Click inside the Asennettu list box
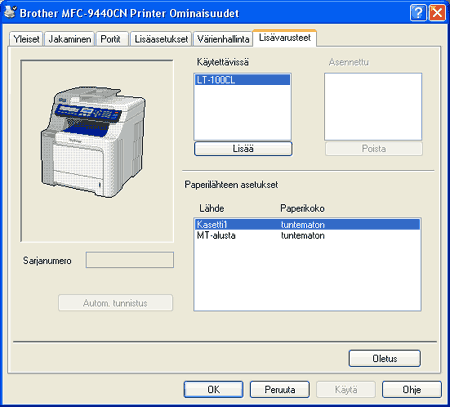450x407 pixels. point(373,107)
